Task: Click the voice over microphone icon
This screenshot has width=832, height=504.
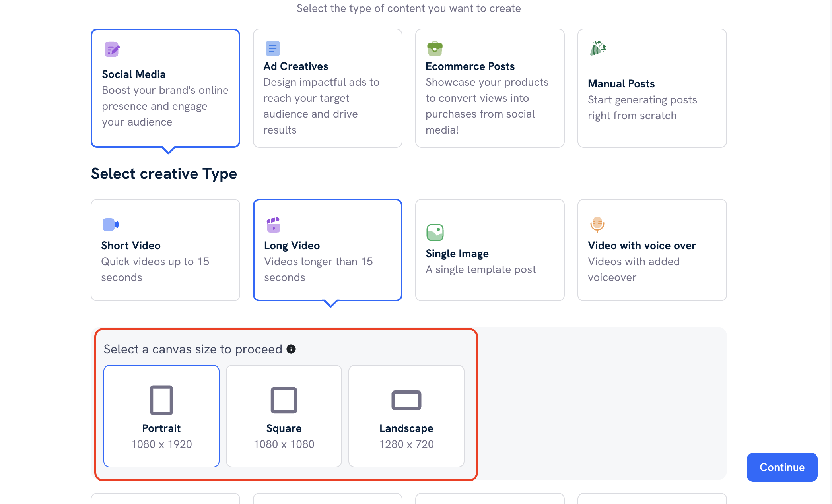Action: point(597,224)
